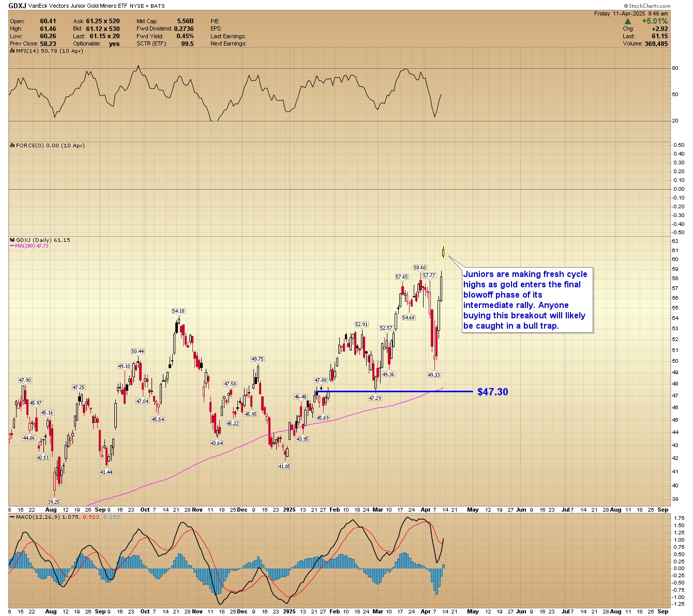Click the GDXJ ticker symbol in the header

pos(17,6)
